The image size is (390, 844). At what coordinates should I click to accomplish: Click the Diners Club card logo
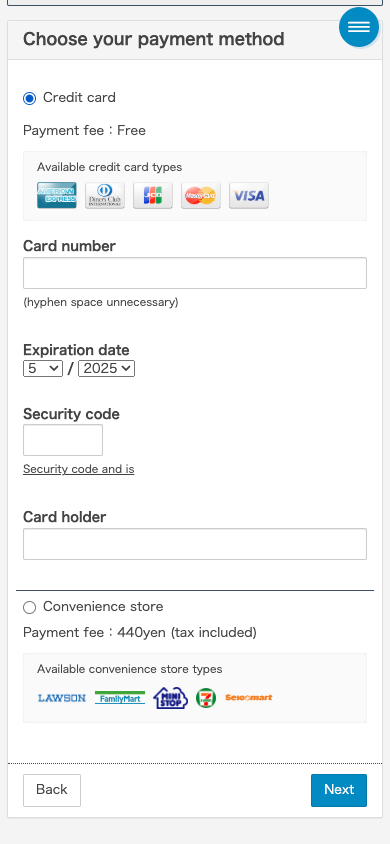coord(105,195)
